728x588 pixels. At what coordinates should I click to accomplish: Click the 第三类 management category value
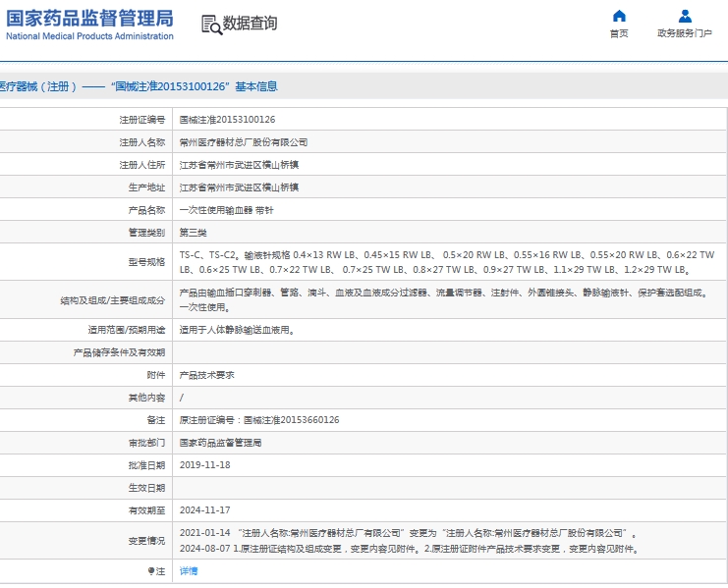tap(194, 233)
